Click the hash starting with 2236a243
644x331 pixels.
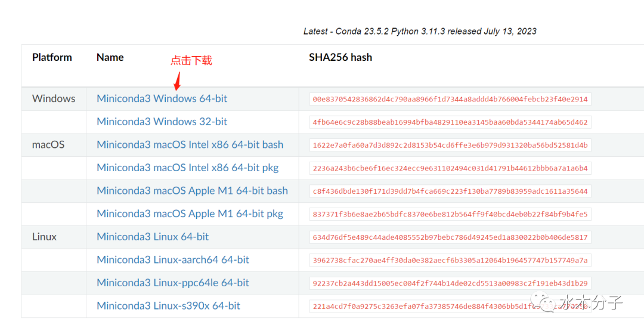click(450, 168)
